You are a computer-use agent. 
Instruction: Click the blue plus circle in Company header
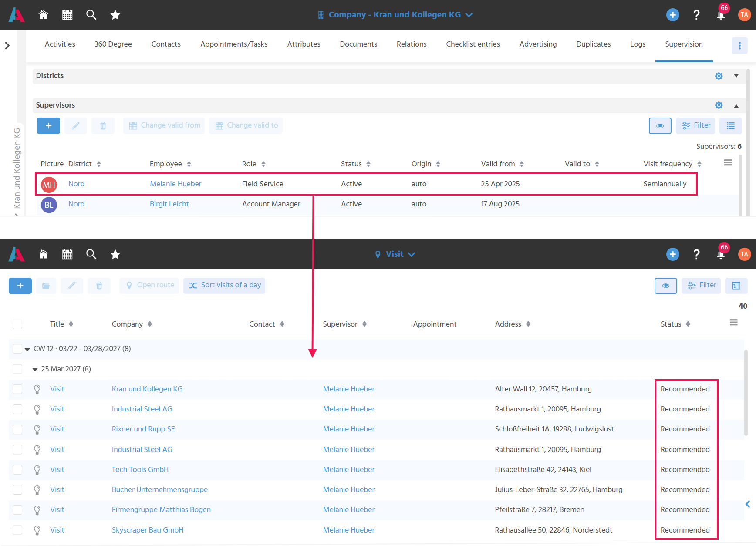673,15
